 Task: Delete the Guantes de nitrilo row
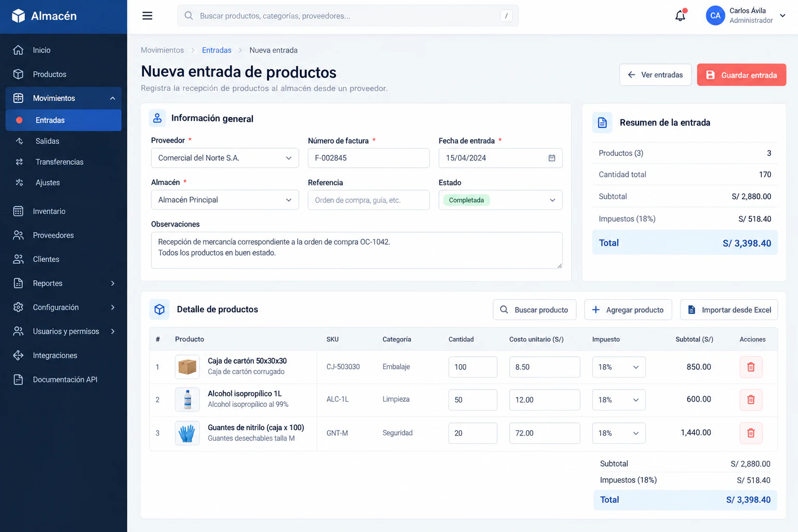[x=751, y=433]
